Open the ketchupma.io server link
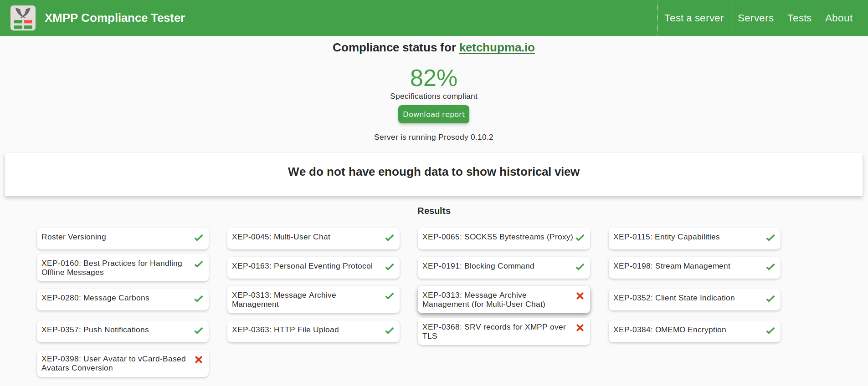Image resolution: width=868 pixels, height=386 pixels. [497, 47]
